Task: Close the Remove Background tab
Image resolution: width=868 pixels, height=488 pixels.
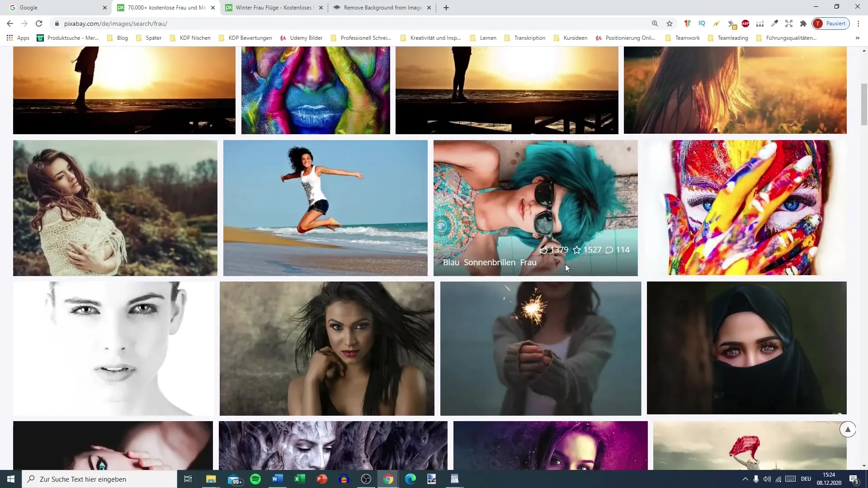Action: [x=429, y=8]
